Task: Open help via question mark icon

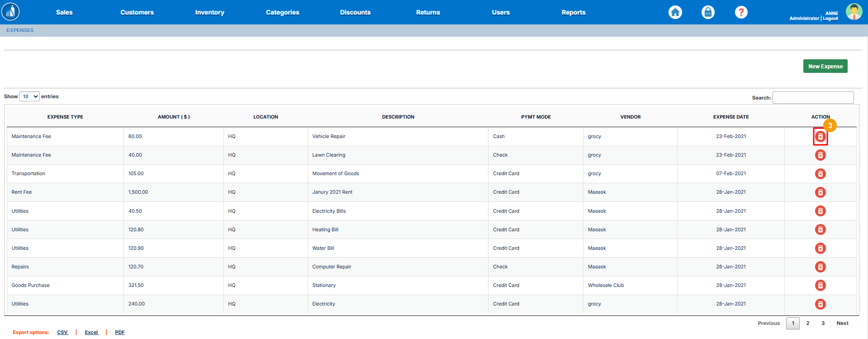Action: 741,12
